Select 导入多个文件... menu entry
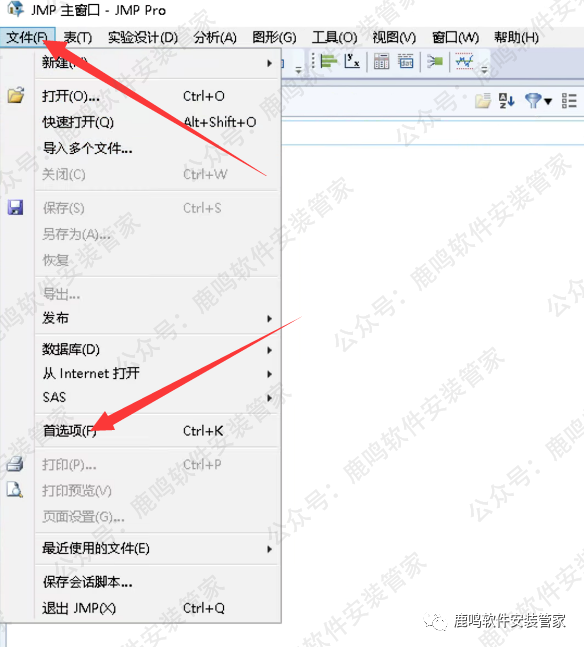584x647 pixels. (x=87, y=148)
